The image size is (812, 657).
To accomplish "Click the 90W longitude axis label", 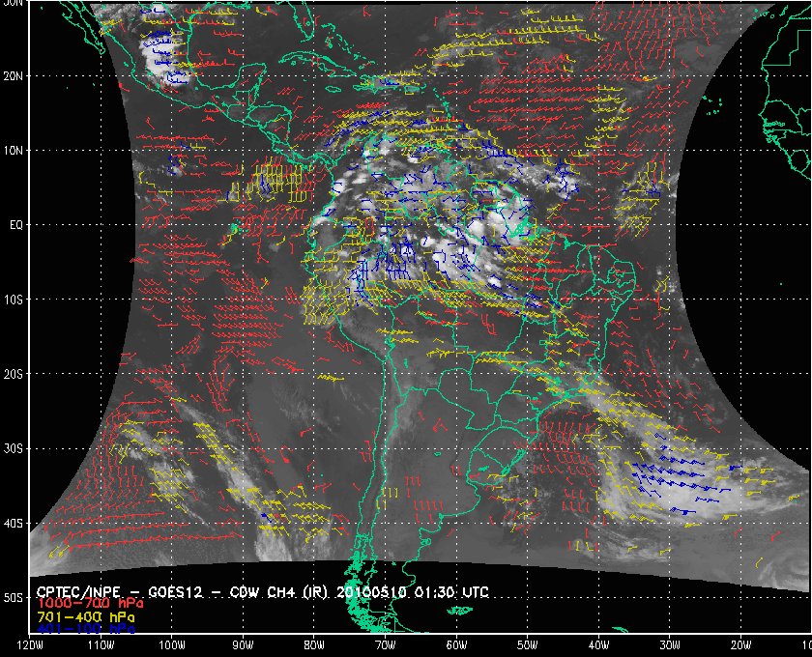I will (x=243, y=644).
